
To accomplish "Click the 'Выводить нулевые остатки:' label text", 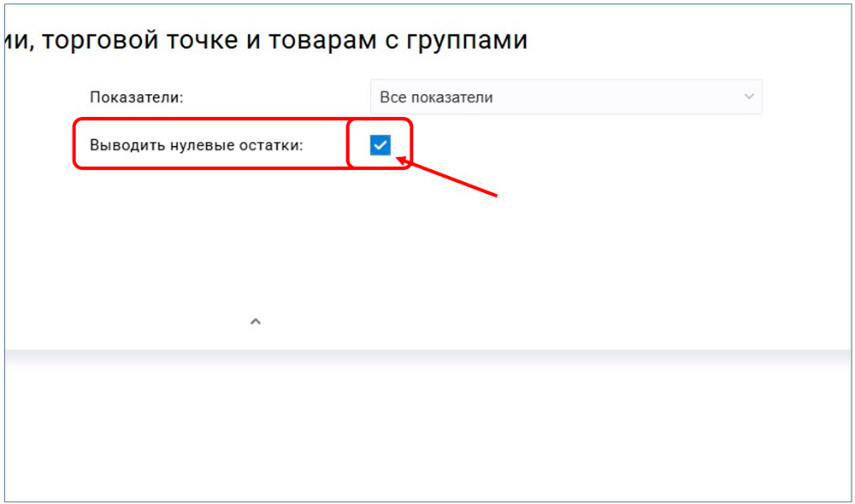I will pyautogui.click(x=197, y=145).
